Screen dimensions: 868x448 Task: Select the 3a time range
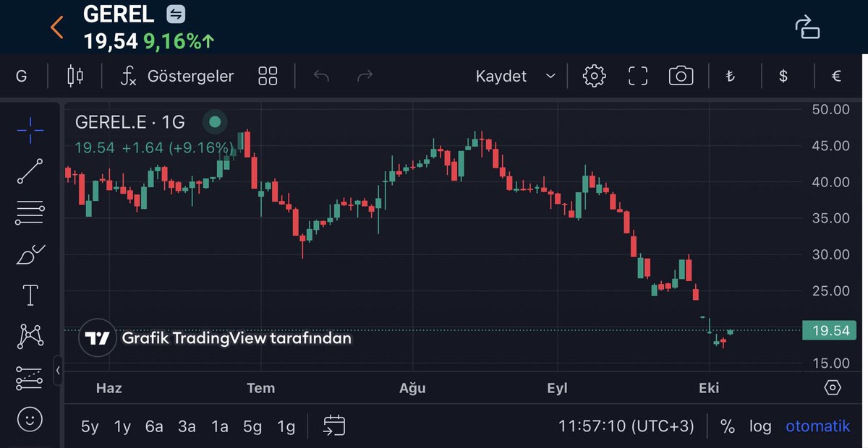click(x=187, y=426)
